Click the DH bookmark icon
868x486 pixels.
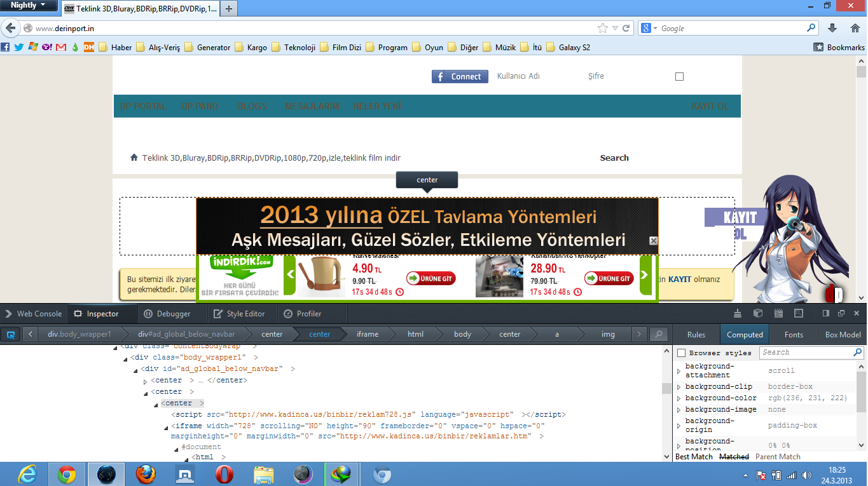pos(89,47)
